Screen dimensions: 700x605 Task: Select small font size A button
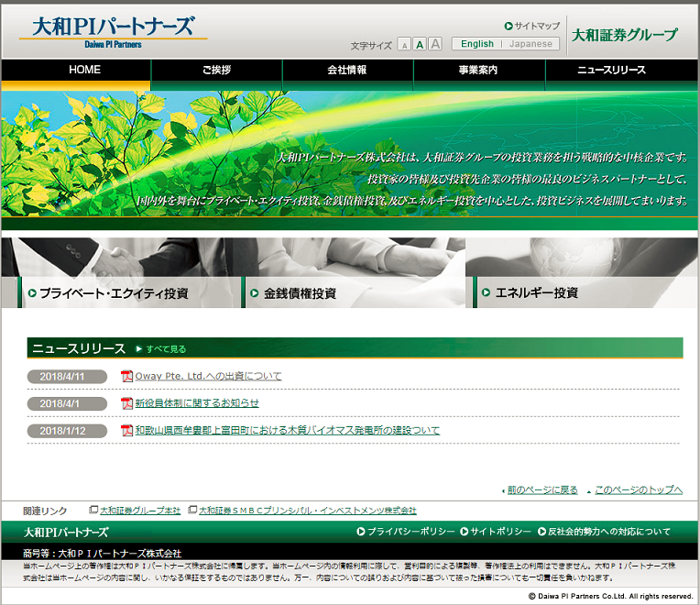[x=404, y=44]
